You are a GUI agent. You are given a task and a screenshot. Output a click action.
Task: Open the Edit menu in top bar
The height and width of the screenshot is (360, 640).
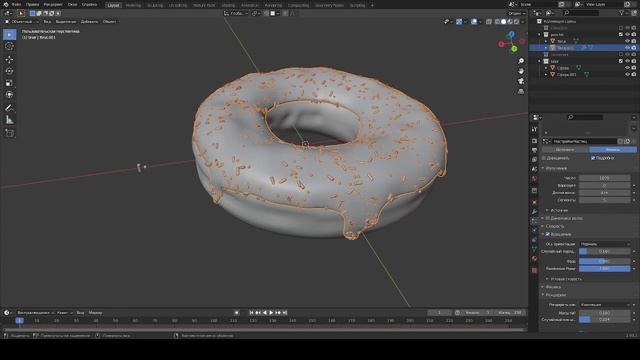coord(33,4)
